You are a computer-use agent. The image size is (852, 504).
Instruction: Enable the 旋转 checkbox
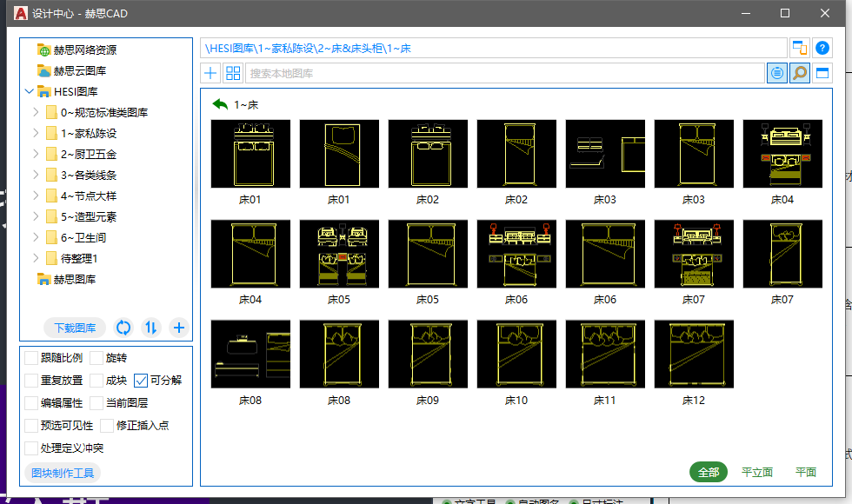[x=97, y=358]
